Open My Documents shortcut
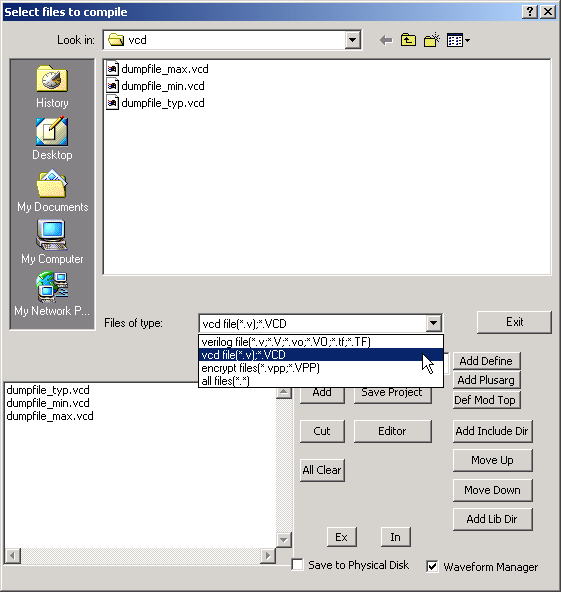This screenshot has height=592, width=561. [52, 191]
